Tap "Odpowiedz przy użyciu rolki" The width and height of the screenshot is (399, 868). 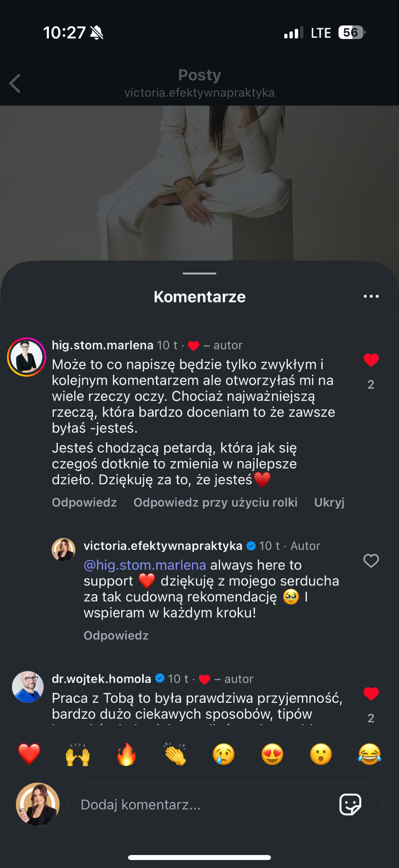point(215,502)
